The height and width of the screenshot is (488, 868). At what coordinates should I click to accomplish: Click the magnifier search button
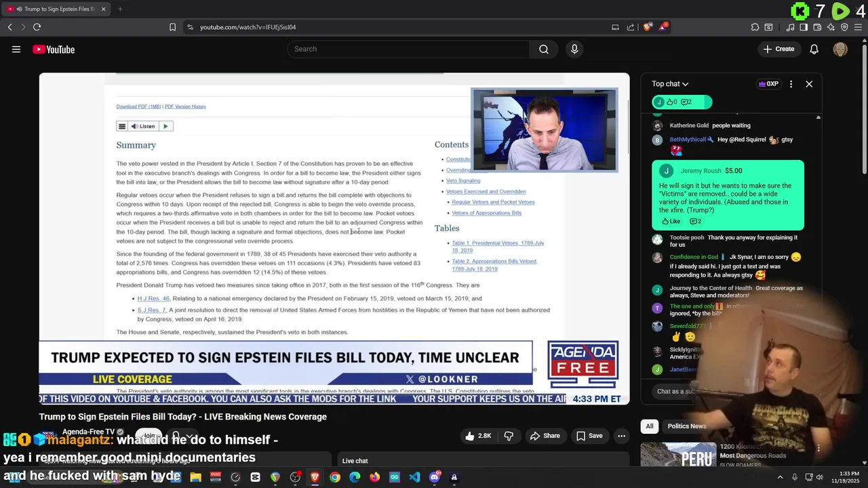pos(544,49)
